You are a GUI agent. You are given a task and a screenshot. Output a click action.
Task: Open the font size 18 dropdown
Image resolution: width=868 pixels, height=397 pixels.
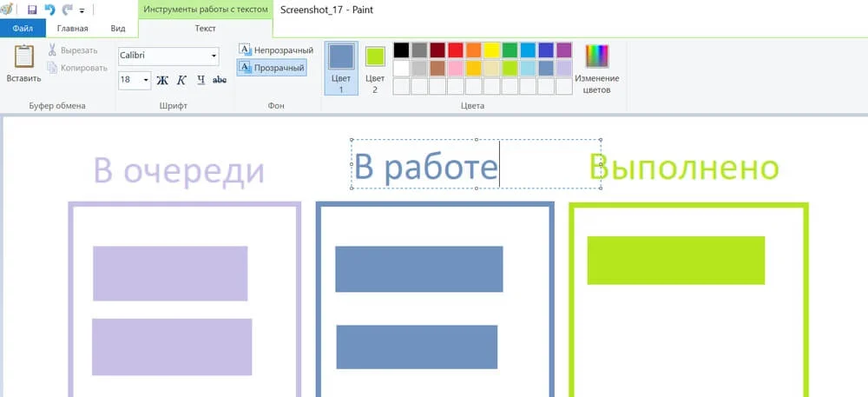[x=135, y=80]
